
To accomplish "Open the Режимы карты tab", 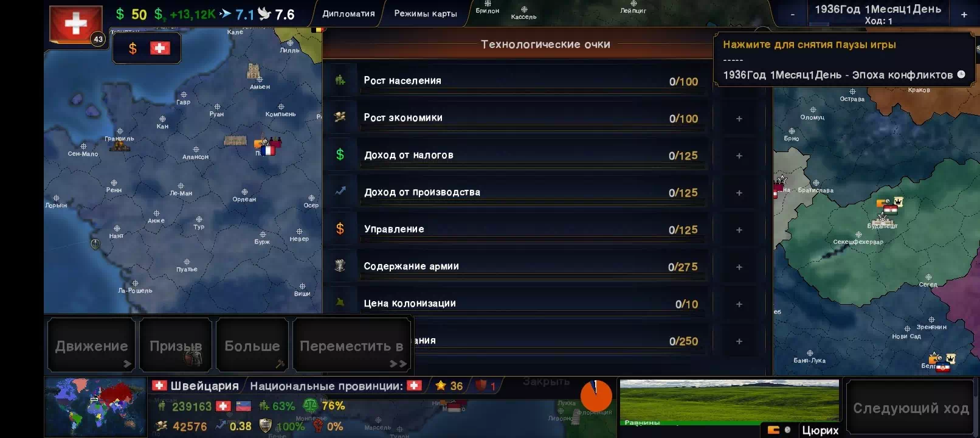I will tap(426, 13).
